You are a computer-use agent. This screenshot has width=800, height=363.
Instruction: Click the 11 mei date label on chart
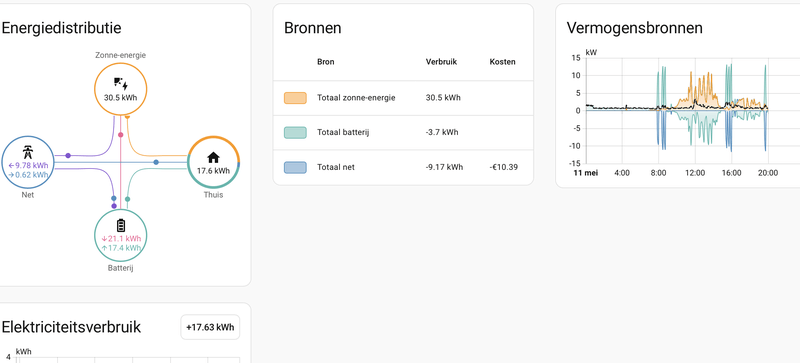click(585, 173)
